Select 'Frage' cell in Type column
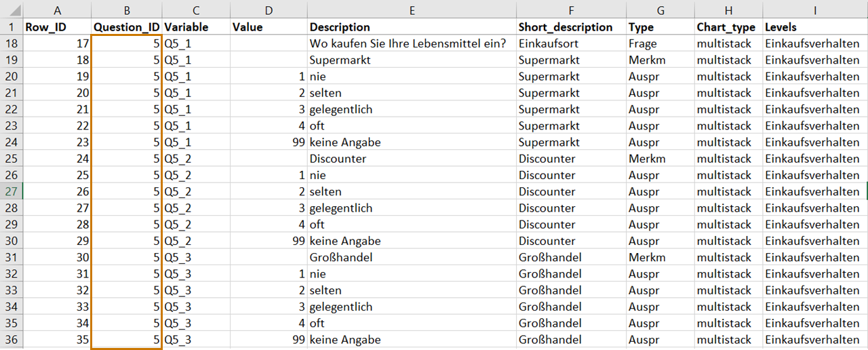This screenshot has width=868, height=350. coord(660,43)
